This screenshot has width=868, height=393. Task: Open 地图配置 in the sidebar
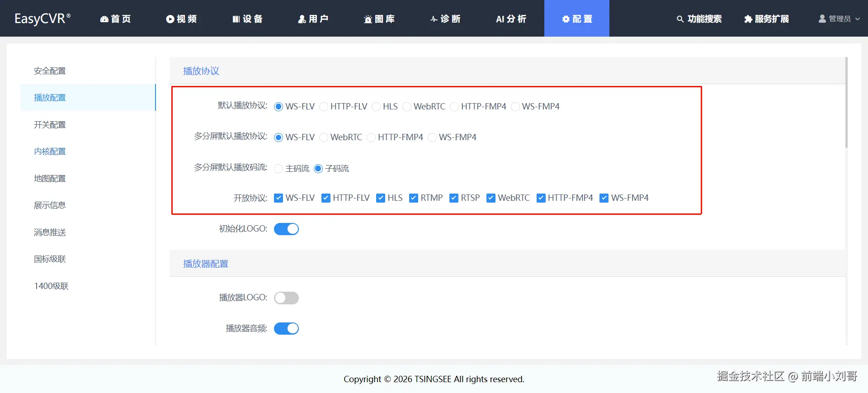tap(88, 179)
